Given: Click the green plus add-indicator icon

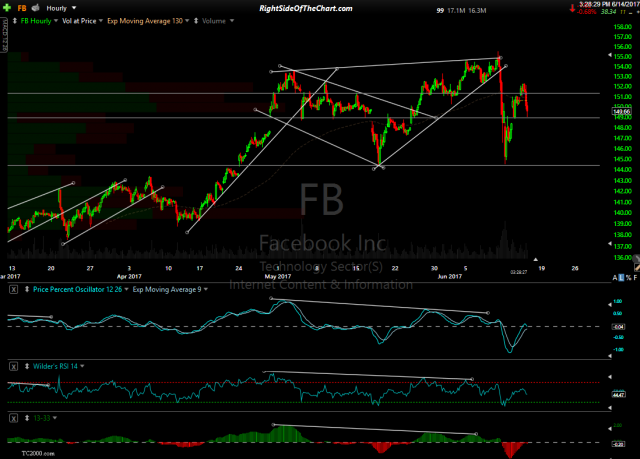Looking at the screenshot, I should tap(7, 8).
